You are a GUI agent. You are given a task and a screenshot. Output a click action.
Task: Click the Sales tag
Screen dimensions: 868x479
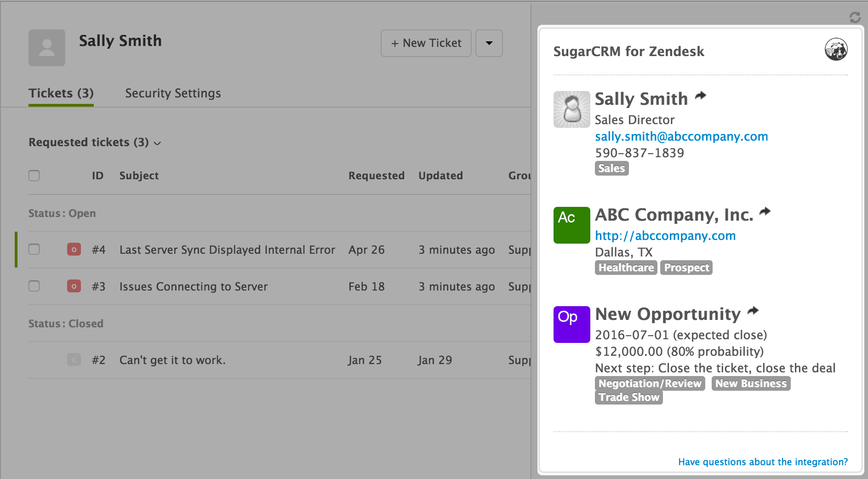(611, 168)
